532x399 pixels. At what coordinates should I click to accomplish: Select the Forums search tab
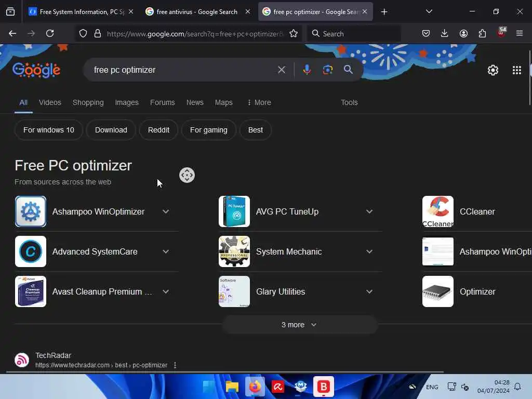point(163,102)
